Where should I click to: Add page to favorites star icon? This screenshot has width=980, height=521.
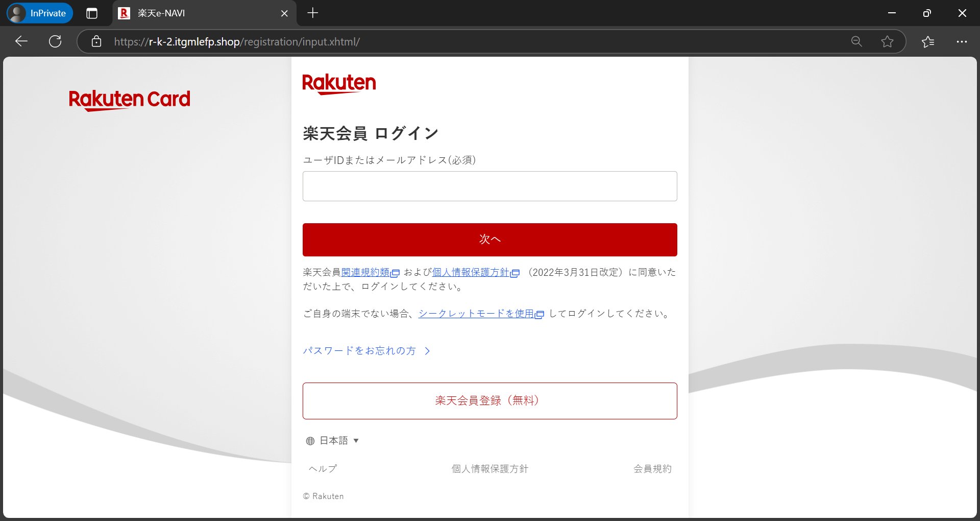click(x=887, y=41)
